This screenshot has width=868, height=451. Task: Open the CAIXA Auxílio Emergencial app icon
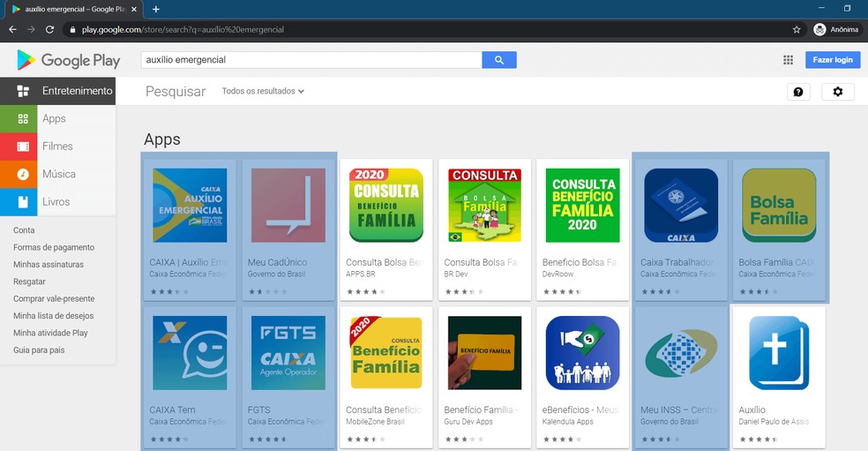190,206
